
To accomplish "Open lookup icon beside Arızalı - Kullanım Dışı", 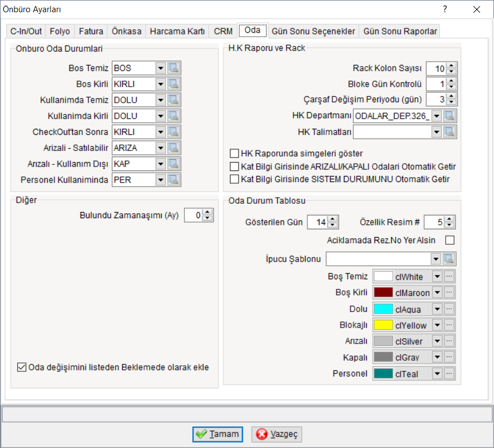I will [x=173, y=164].
